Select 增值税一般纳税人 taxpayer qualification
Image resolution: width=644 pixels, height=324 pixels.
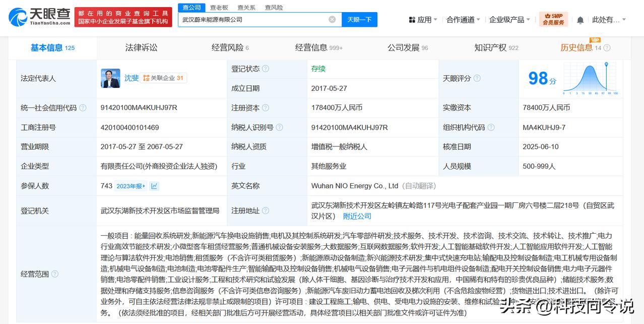pyautogui.click(x=339, y=146)
